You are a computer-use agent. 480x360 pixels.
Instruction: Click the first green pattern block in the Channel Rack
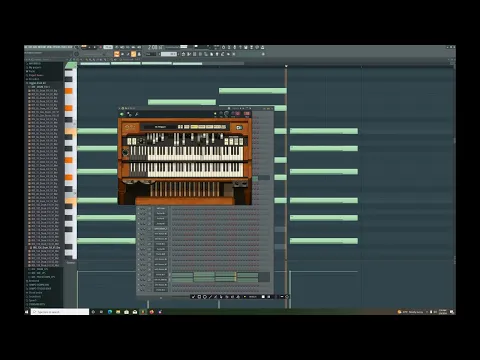click(x=182, y=275)
